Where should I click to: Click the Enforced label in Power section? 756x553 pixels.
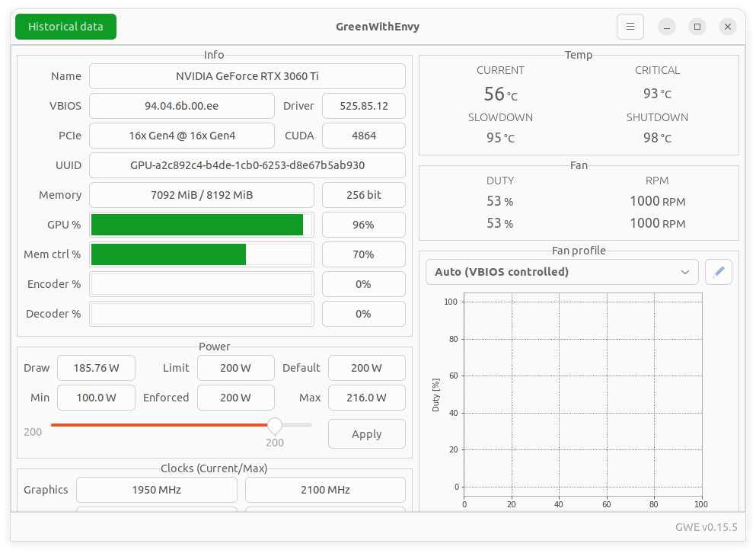pyautogui.click(x=166, y=398)
